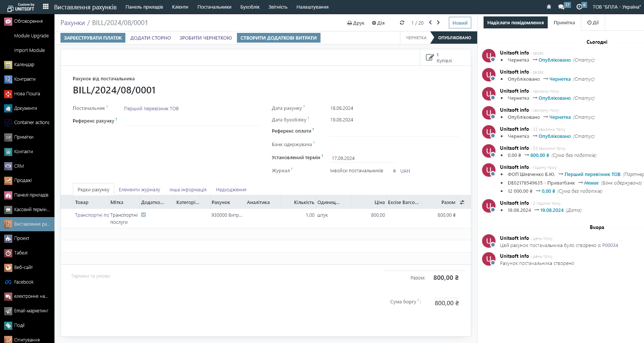Open the activities clock icon with badge 6
The width and height of the screenshot is (644, 343).
(579, 7)
